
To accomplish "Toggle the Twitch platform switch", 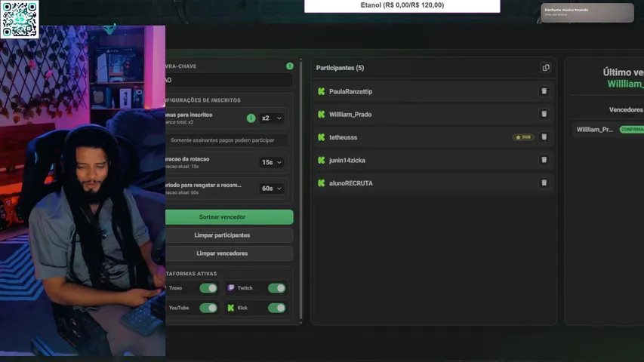I will 276,288.
